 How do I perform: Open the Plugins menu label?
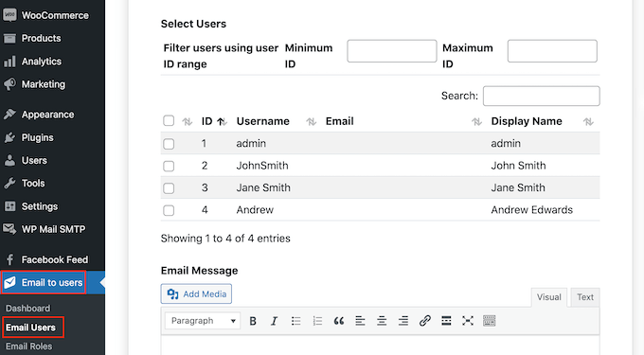point(37,137)
